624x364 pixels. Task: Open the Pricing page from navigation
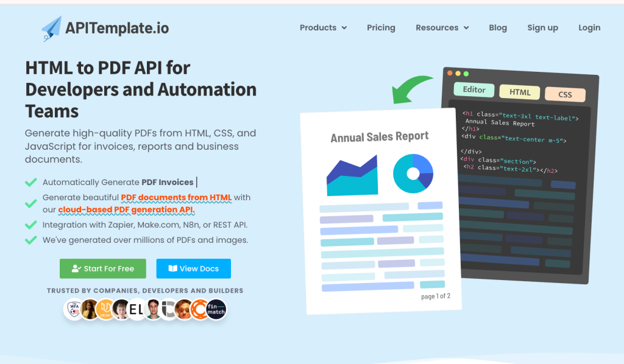pyautogui.click(x=381, y=28)
